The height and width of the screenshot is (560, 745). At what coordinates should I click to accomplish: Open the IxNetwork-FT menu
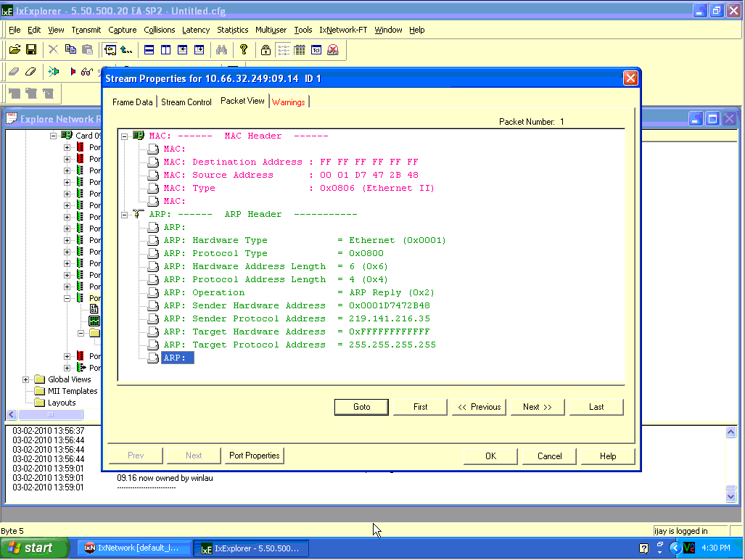tap(343, 30)
